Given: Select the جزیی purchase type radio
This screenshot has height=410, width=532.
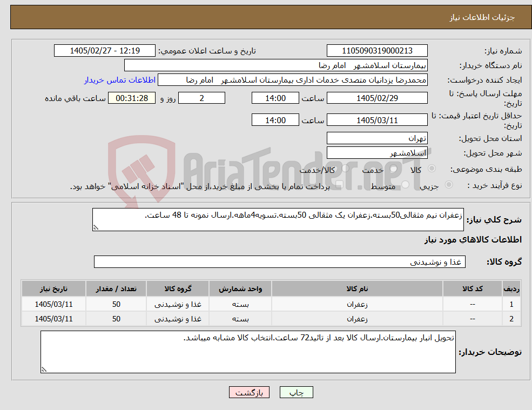Looking at the screenshot, I should [x=448, y=185].
